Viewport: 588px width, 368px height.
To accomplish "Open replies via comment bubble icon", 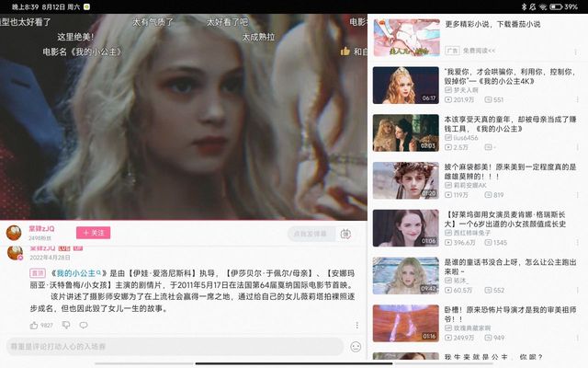I will 84,325.
